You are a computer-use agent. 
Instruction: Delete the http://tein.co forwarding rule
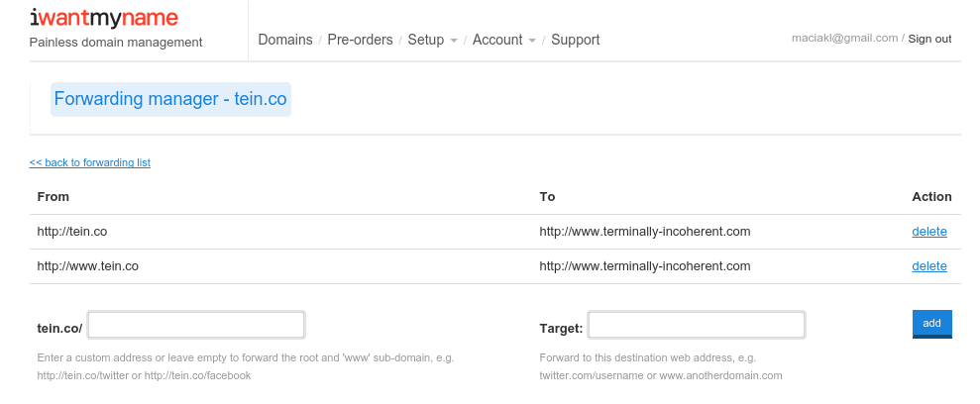pos(928,232)
